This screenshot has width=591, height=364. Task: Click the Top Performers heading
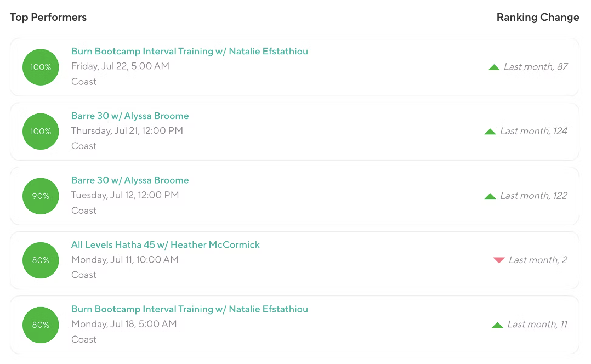48,18
